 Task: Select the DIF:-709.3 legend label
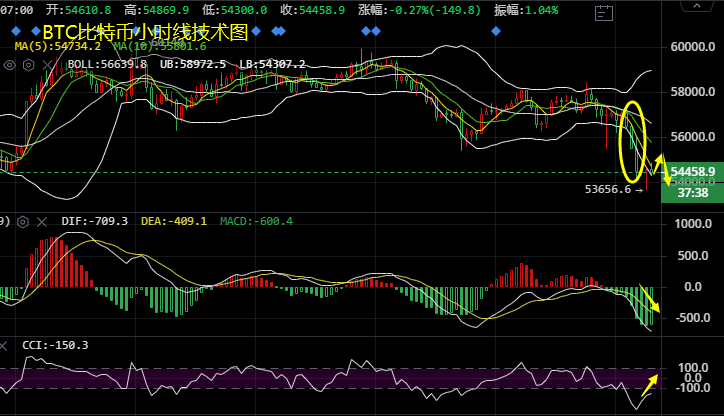pos(95,221)
